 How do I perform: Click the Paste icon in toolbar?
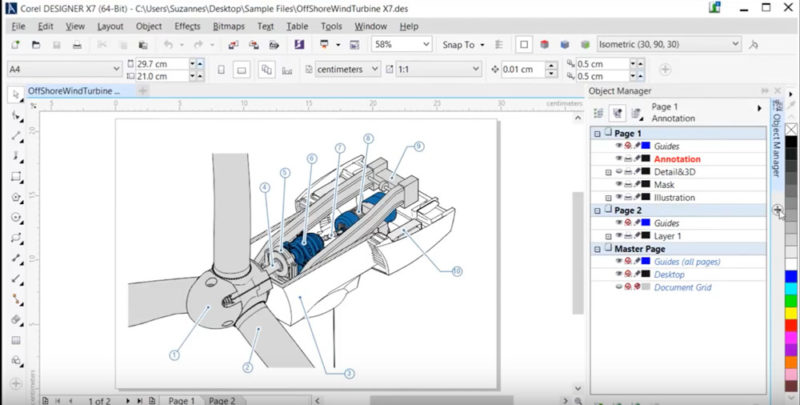(x=143, y=45)
